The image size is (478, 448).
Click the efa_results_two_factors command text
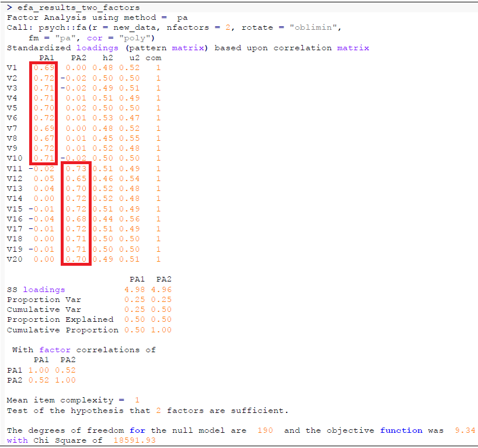point(78,8)
